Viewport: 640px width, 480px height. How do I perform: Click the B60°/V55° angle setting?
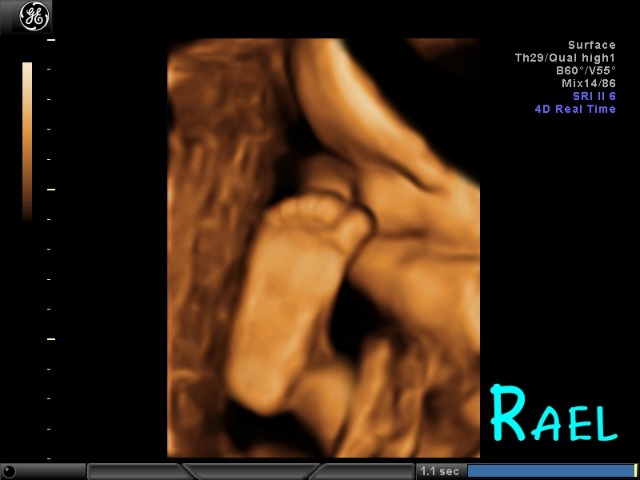[586, 71]
